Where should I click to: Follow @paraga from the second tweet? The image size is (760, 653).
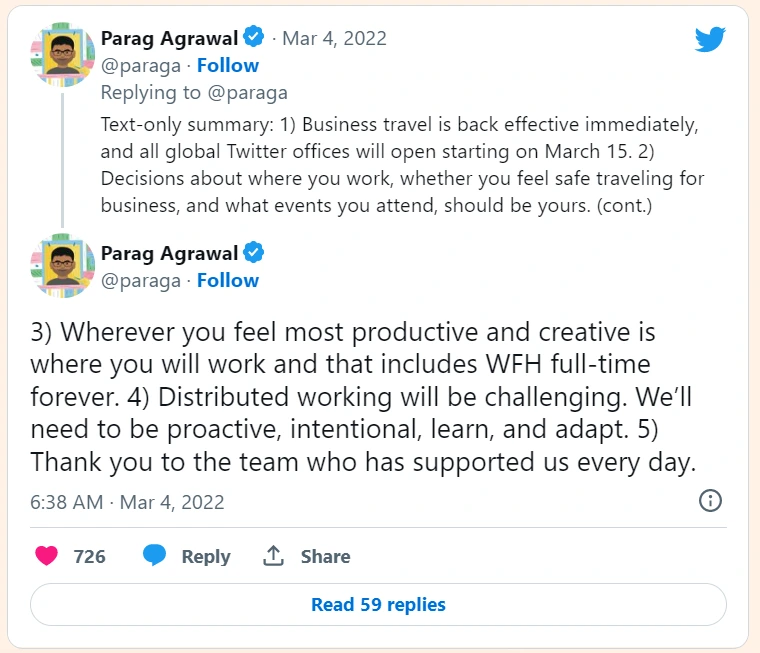tap(227, 280)
